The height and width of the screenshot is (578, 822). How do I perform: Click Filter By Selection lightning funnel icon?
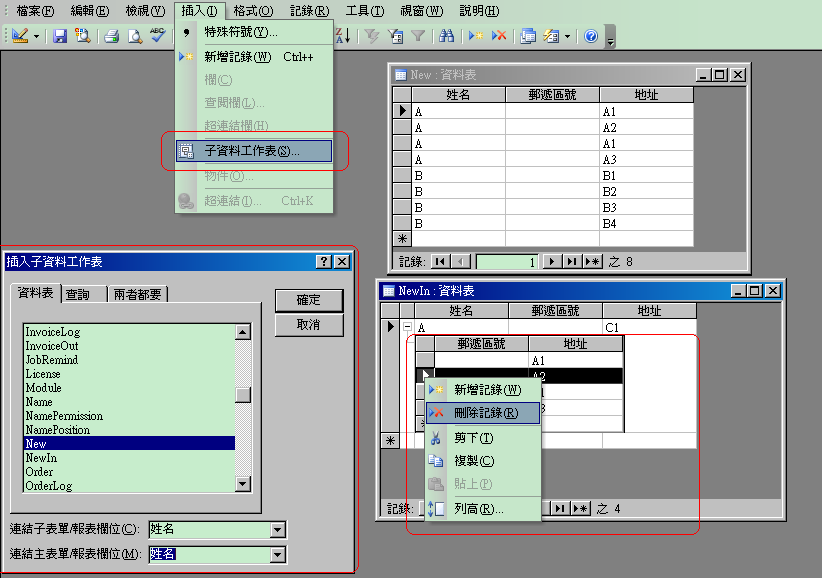click(x=372, y=36)
